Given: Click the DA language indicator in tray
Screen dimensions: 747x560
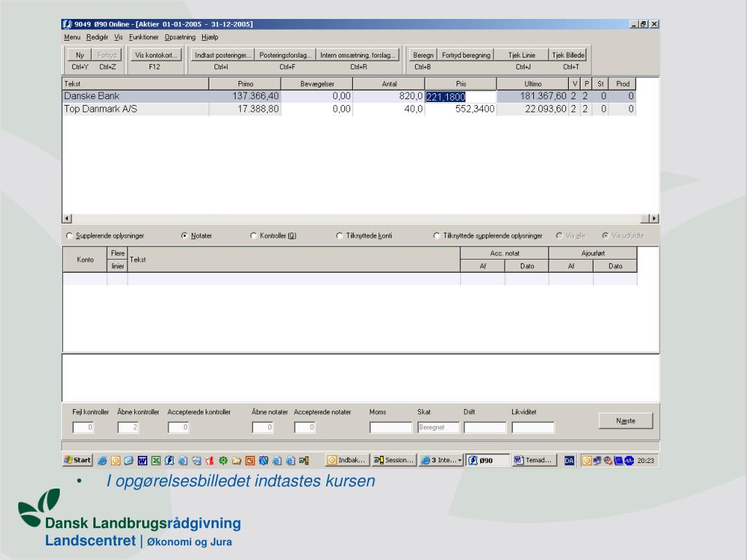Looking at the screenshot, I should (569, 461).
